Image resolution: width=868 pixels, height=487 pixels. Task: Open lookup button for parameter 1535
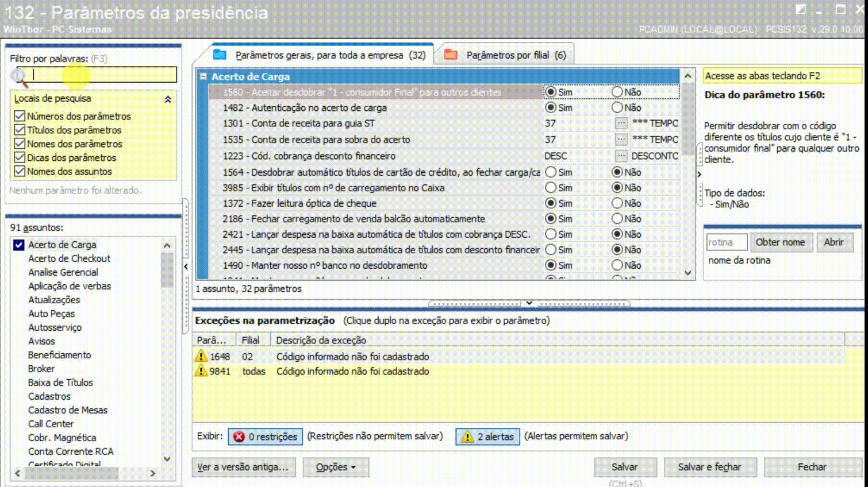click(621, 140)
